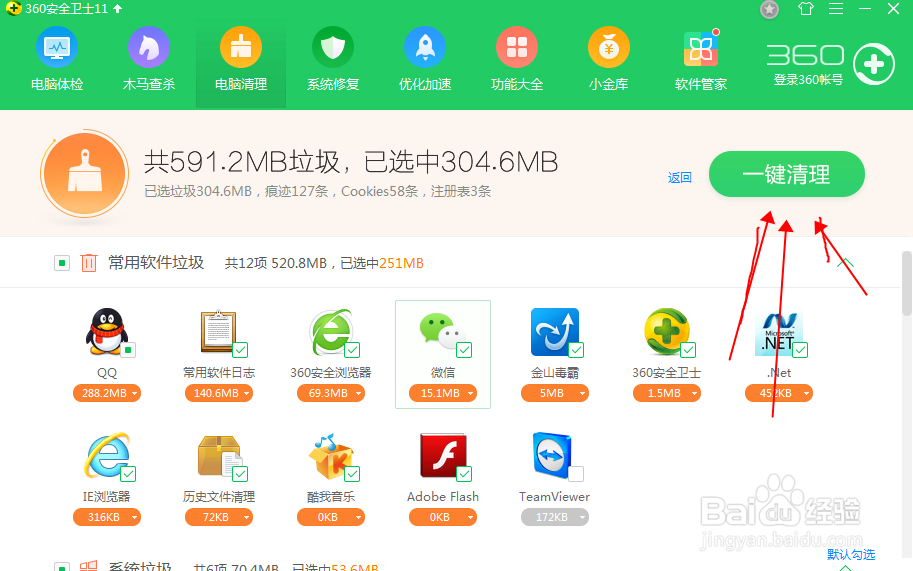Click the 酷我音乐 icon
The height and width of the screenshot is (571, 913).
(x=330, y=456)
